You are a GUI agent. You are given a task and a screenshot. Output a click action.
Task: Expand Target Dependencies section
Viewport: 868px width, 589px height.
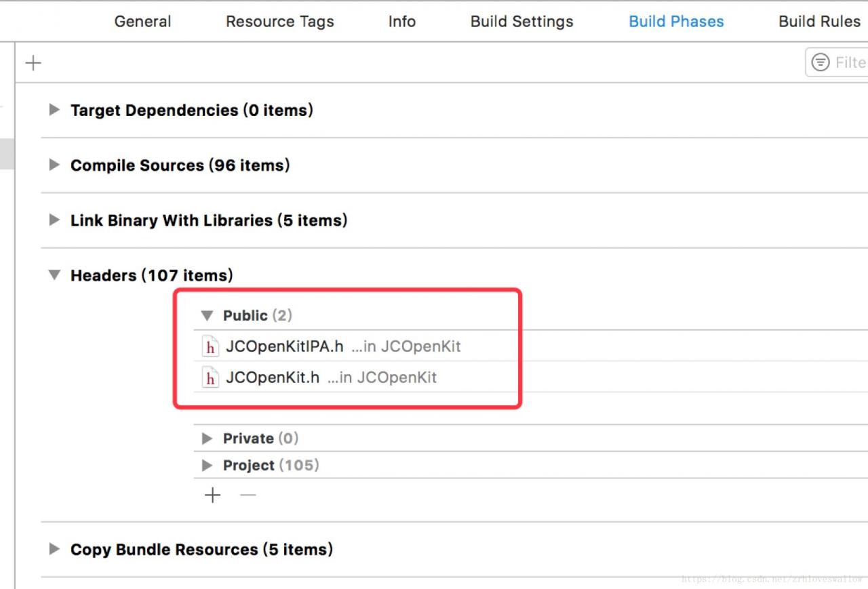[54, 110]
